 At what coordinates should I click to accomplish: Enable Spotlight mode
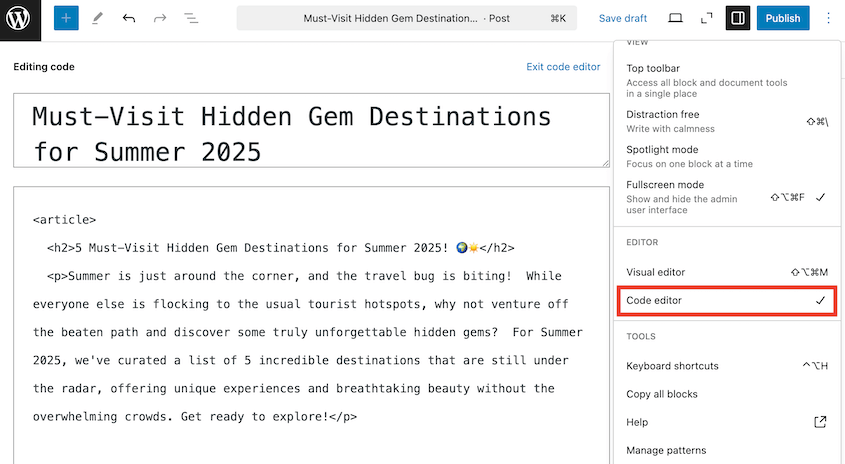[x=727, y=156]
